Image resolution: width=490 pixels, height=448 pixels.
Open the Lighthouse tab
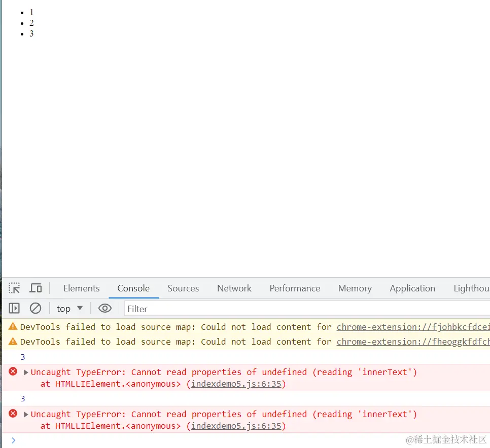click(x=472, y=288)
